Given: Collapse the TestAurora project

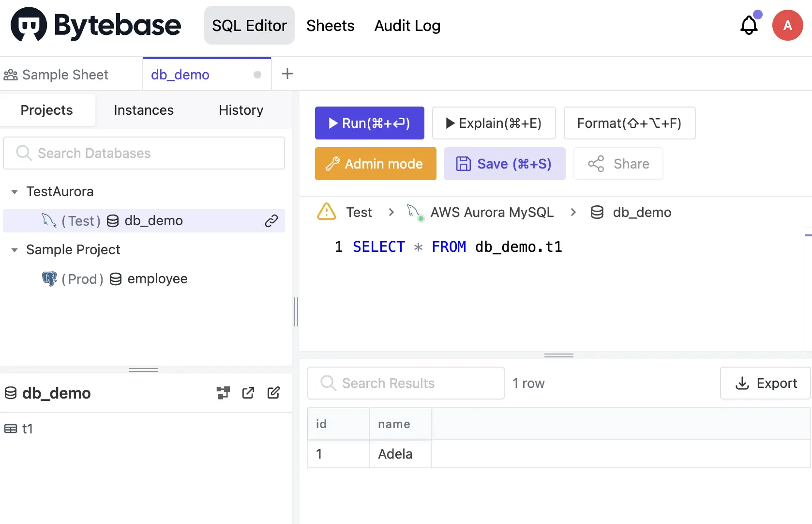Looking at the screenshot, I should (15, 192).
